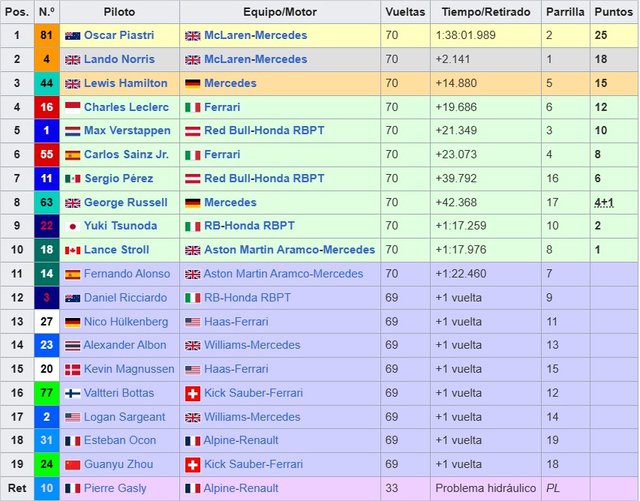
Task: Open Aston Martin Aramco-Mercedes link in Lance Stroll's row
Action: tap(289, 250)
